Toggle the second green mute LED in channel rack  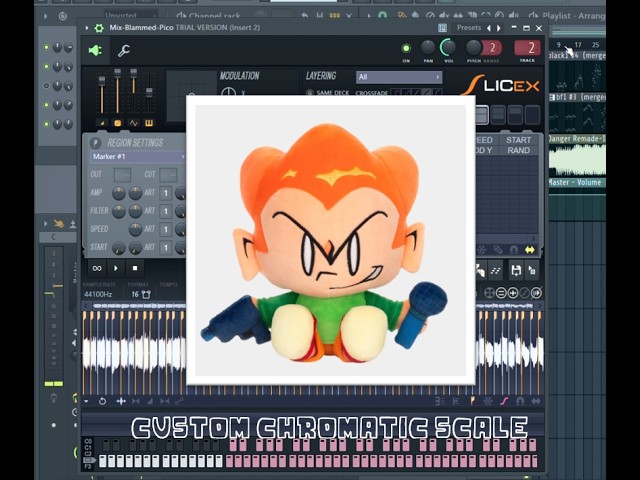point(47,67)
